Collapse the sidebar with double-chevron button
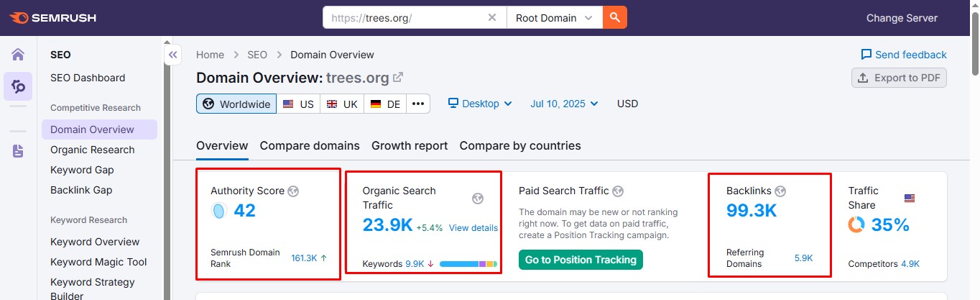980x300 pixels. point(172,55)
